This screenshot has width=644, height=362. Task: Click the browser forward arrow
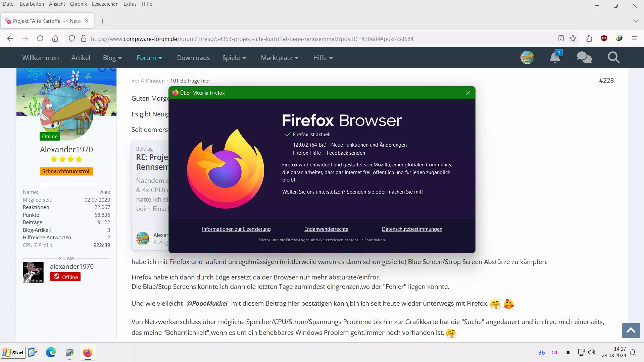coord(25,39)
